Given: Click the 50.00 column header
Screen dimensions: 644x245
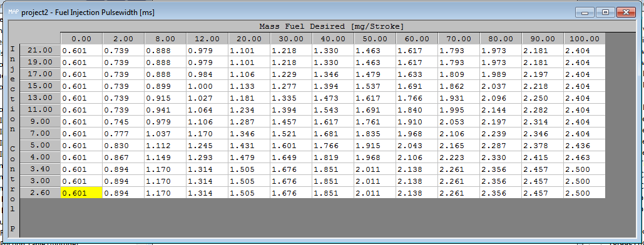Looking at the screenshot, I should pos(375,39).
